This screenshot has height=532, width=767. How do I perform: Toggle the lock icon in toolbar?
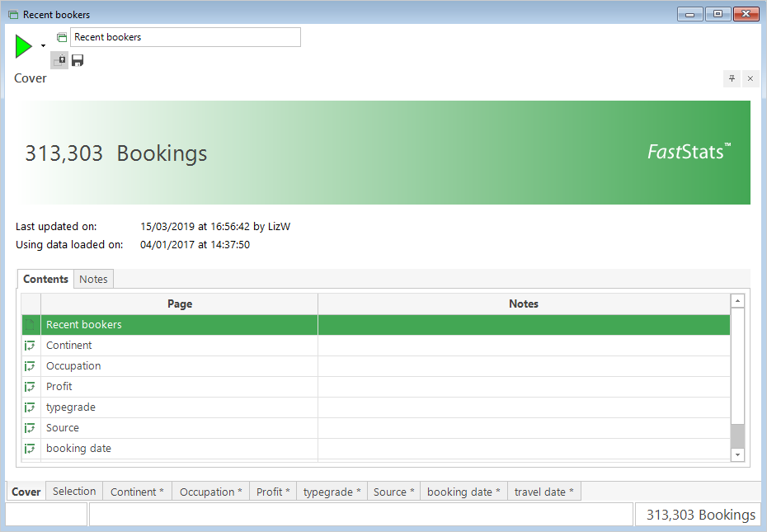click(59, 60)
